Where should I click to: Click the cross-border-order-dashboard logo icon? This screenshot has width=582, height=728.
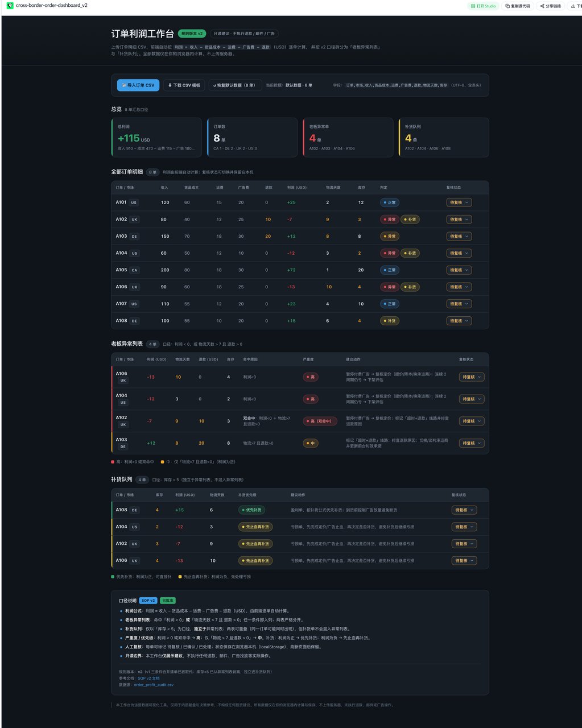[10, 6]
